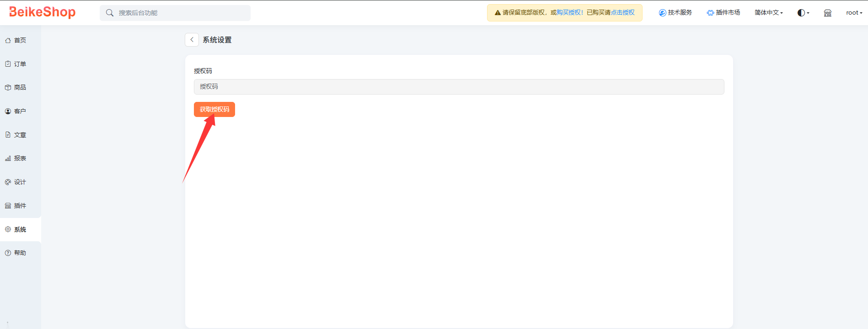Click the search magnifier icon
Viewport: 868px width, 329px height.
click(x=110, y=13)
